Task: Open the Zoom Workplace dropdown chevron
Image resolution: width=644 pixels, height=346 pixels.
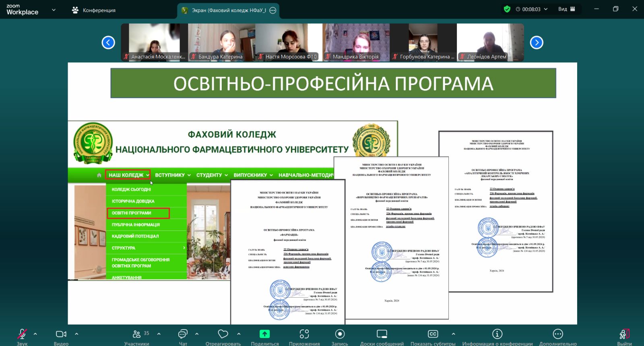Action: tap(54, 10)
